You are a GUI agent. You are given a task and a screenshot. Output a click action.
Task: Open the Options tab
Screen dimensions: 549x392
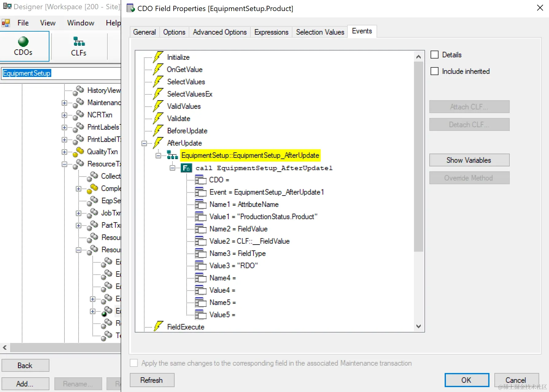[174, 32]
